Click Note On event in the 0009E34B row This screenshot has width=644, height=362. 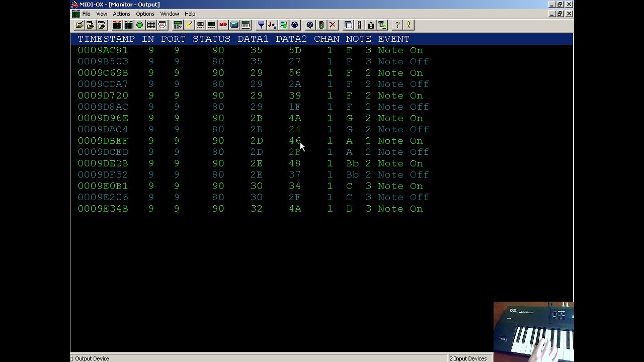[400, 209]
